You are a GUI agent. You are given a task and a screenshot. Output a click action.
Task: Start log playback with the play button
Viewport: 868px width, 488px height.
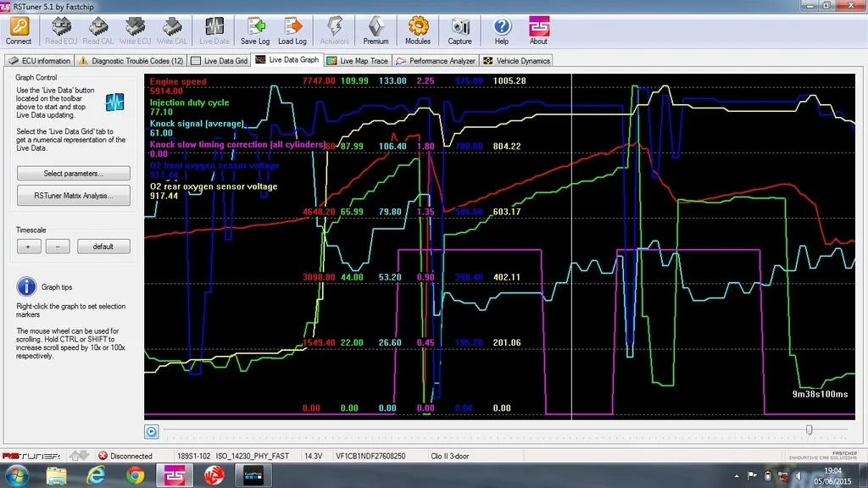(151, 431)
